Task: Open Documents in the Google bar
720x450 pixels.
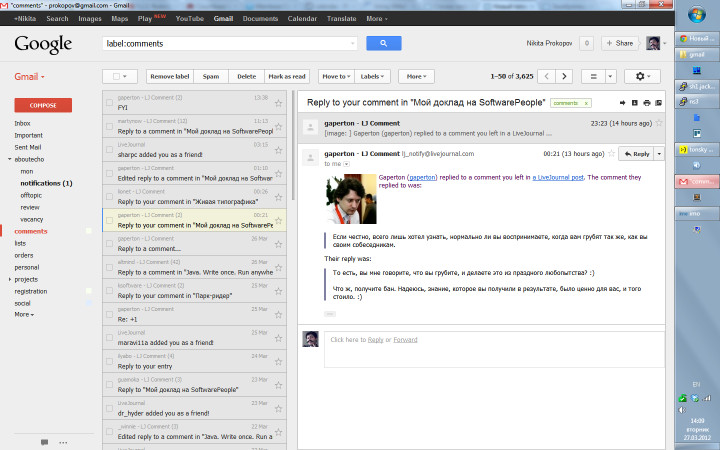Action: click(x=260, y=18)
